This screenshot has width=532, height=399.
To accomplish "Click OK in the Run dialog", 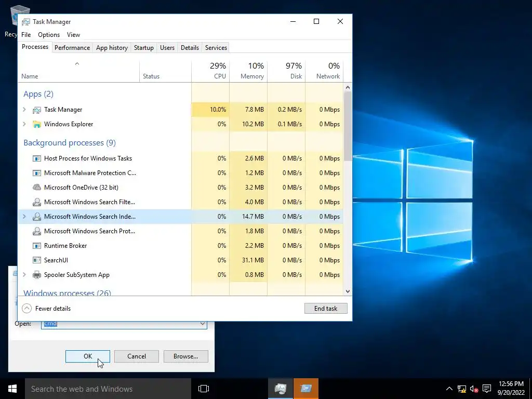I will click(87, 356).
